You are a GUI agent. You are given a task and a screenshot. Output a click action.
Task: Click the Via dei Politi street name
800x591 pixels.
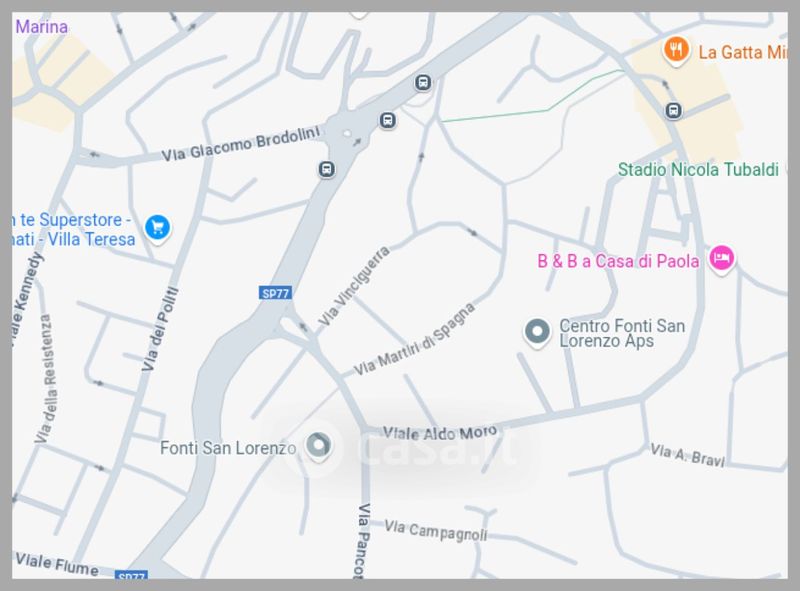160,329
